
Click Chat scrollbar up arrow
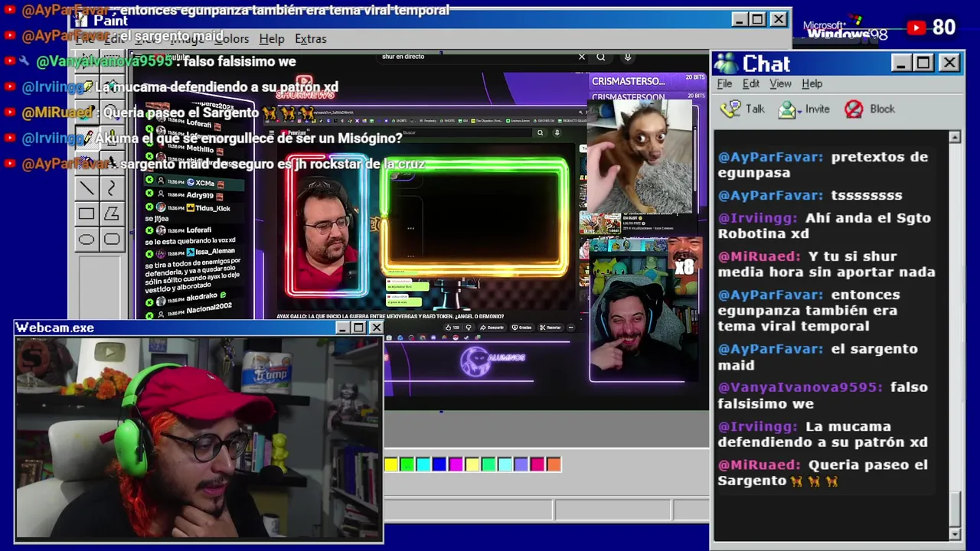[x=955, y=137]
